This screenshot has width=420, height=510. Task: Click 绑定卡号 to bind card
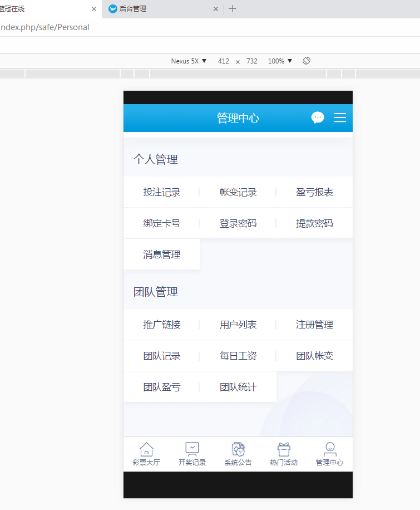click(x=162, y=223)
